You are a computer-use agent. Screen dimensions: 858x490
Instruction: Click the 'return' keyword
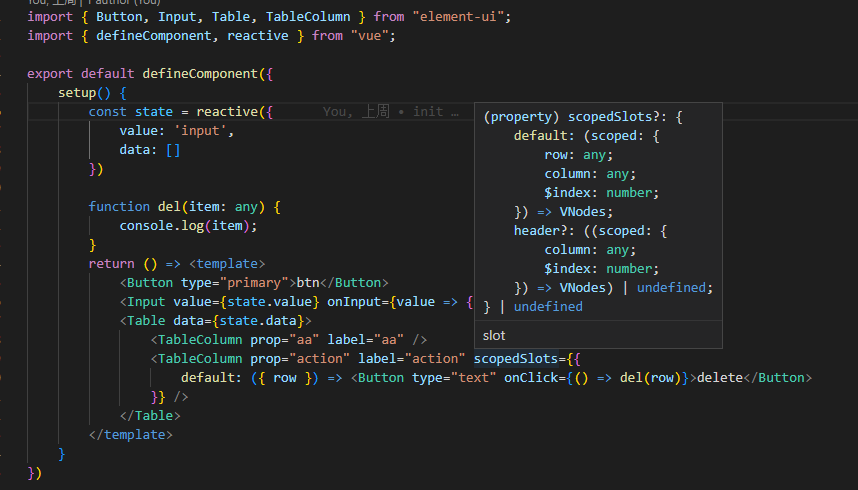[x=112, y=263]
